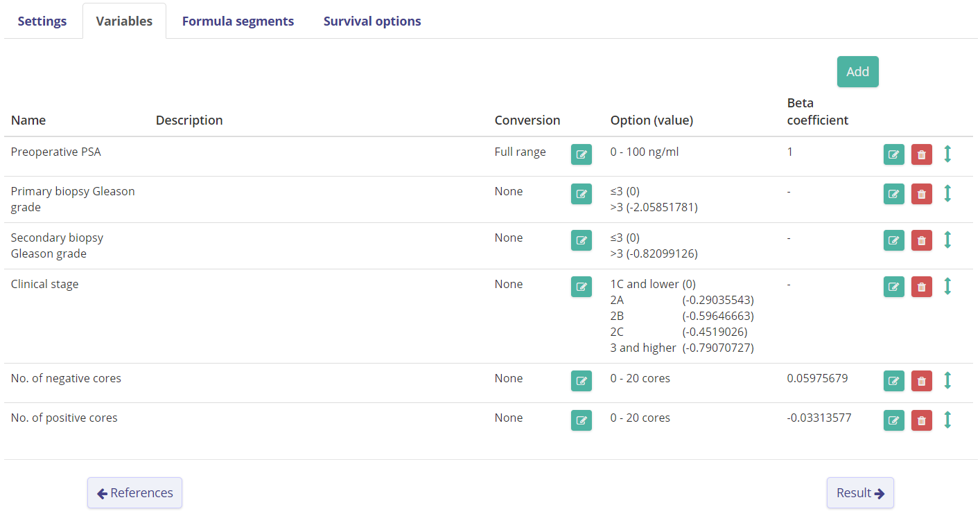This screenshot has height=527, width=980.
Task: Edit conversion for No. of negative cores
Action: [x=581, y=381]
